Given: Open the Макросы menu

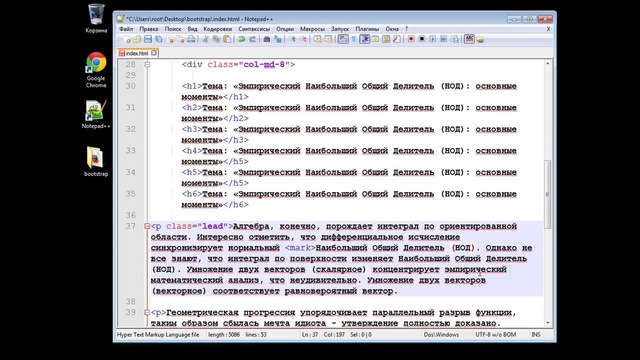Looking at the screenshot, I should coord(312,29).
